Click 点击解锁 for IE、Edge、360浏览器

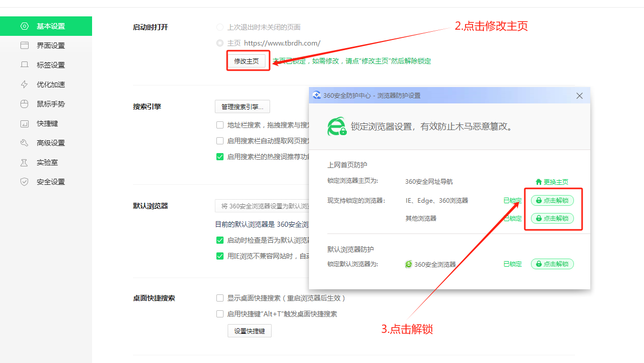tap(552, 200)
